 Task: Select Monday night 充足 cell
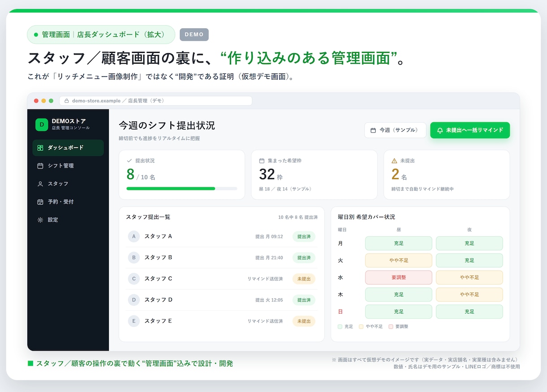pyautogui.click(x=469, y=243)
